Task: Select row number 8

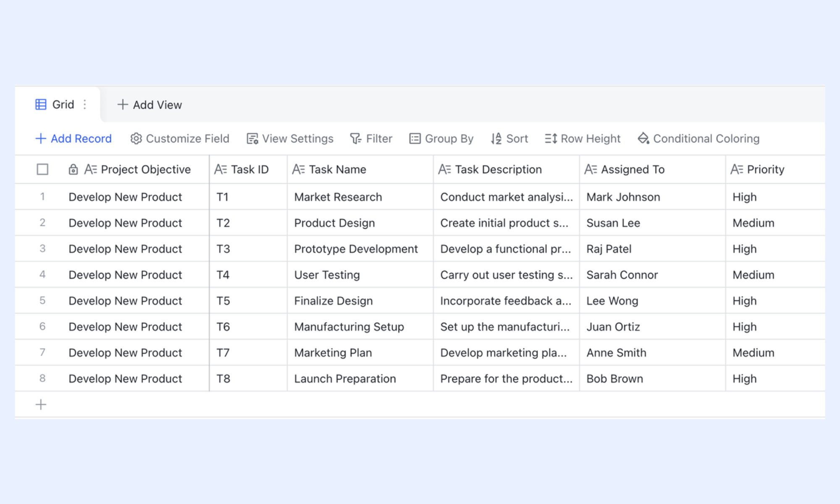Action: 42,378
